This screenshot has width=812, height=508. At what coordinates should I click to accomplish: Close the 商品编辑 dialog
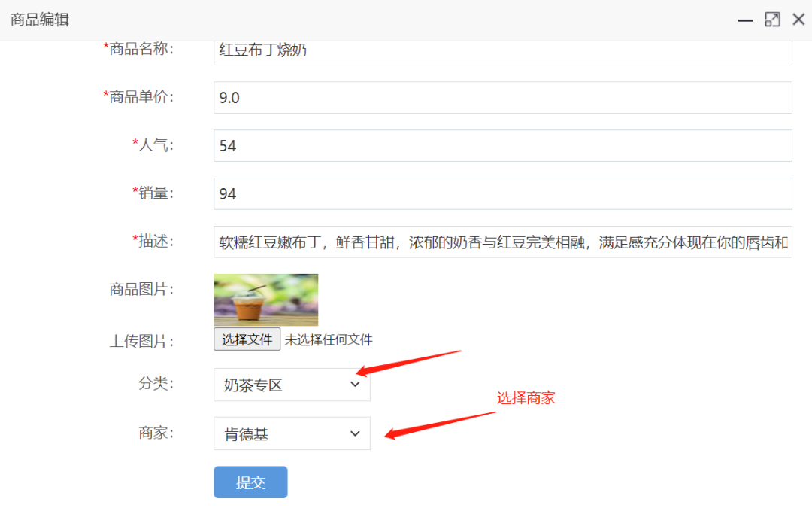click(x=798, y=20)
